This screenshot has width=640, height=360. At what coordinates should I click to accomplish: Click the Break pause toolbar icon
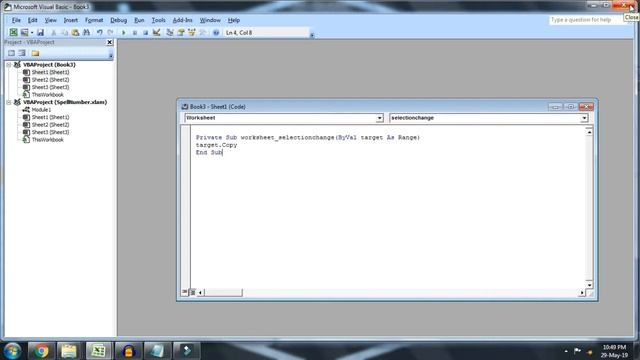tap(134, 32)
